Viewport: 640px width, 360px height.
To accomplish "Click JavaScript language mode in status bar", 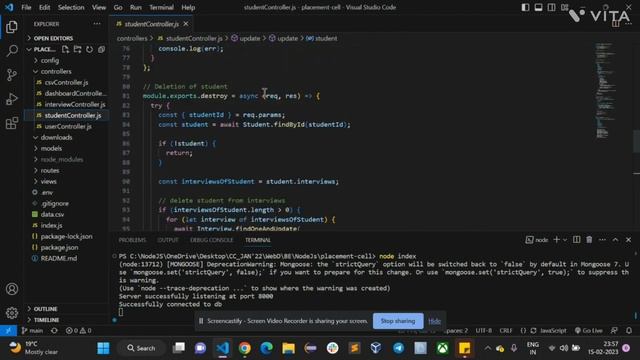I will 553,331.
